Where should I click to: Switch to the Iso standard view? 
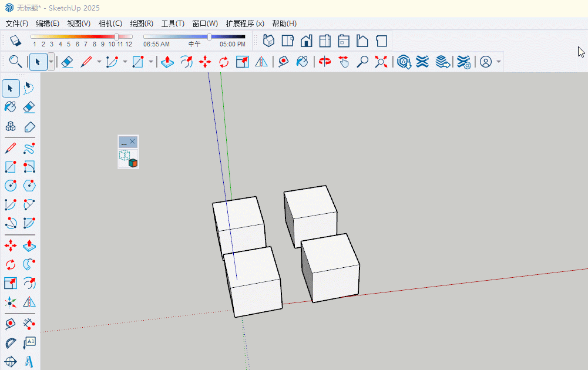tap(268, 41)
